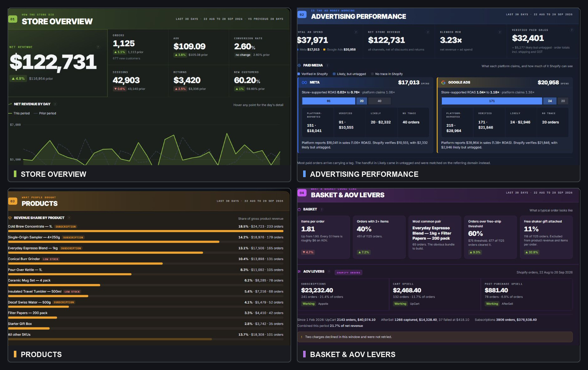Image resolution: width=588 pixels, height=370 pixels.
Task: Click the All other SKUs row
Action: [146, 336]
